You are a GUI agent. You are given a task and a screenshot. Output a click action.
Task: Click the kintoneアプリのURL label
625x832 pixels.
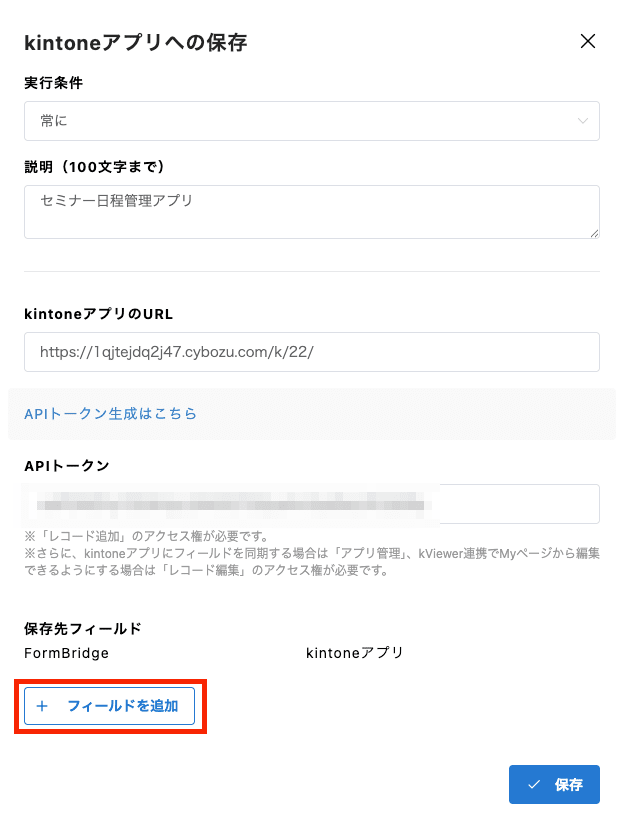pyautogui.click(x=98, y=313)
